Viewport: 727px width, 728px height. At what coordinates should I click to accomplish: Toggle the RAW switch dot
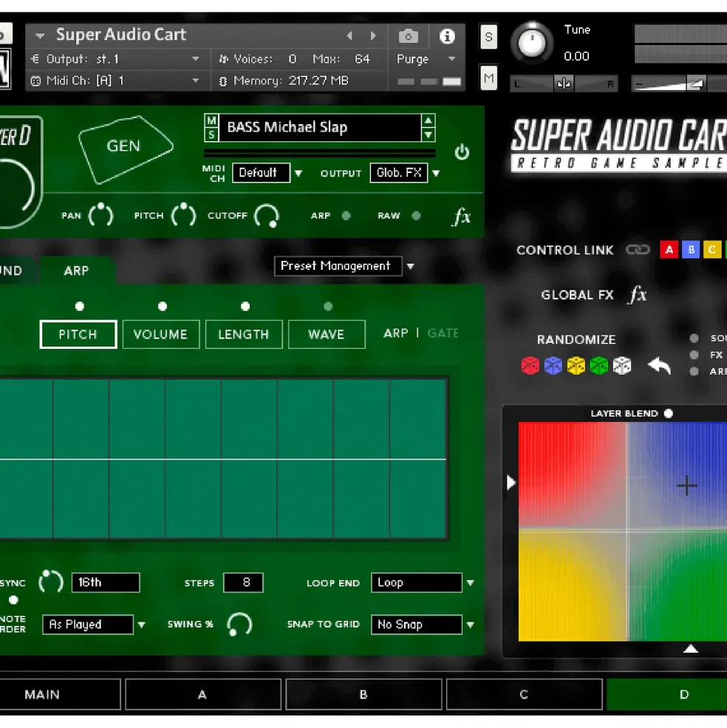[417, 215]
